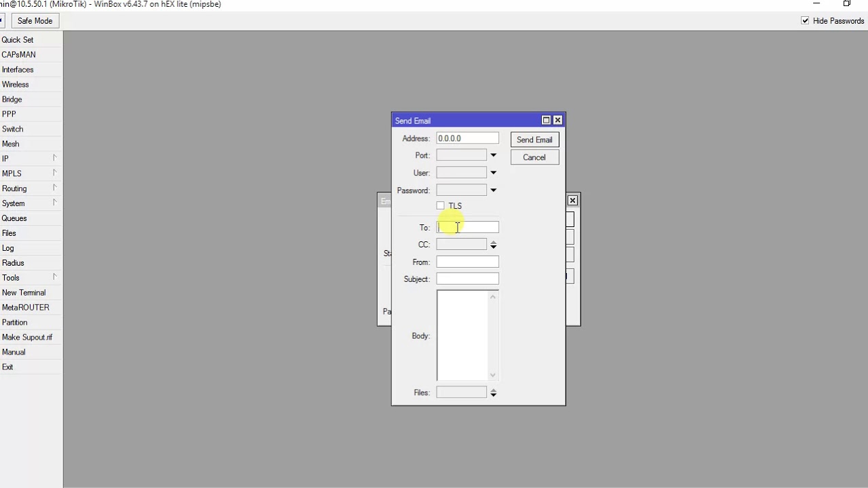Open Queues menu item
This screenshot has width=868, height=488.
(14, 218)
